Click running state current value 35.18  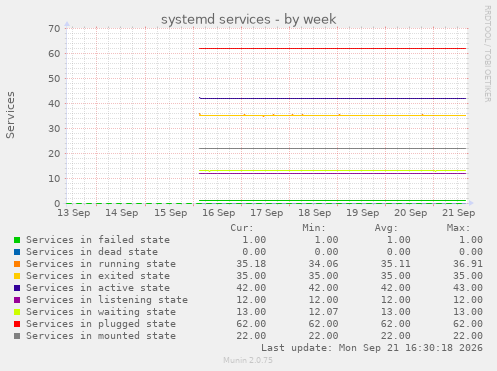pos(251,264)
